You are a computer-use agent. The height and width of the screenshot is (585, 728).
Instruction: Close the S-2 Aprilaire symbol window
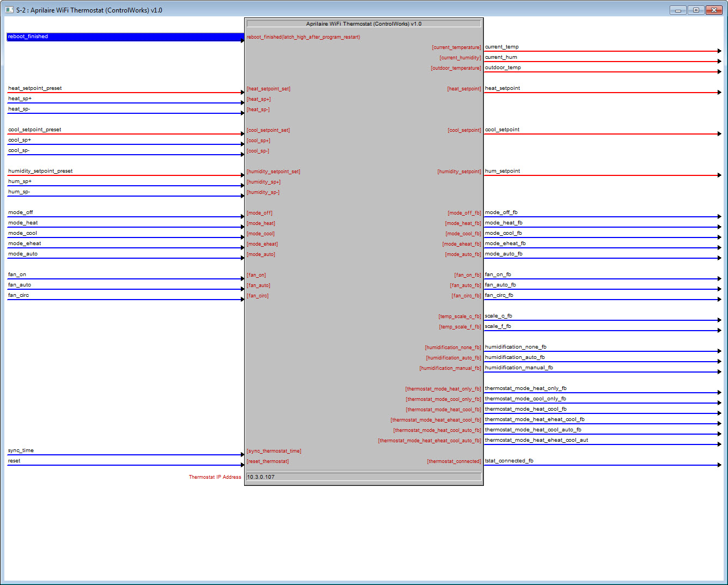pyautogui.click(x=714, y=10)
